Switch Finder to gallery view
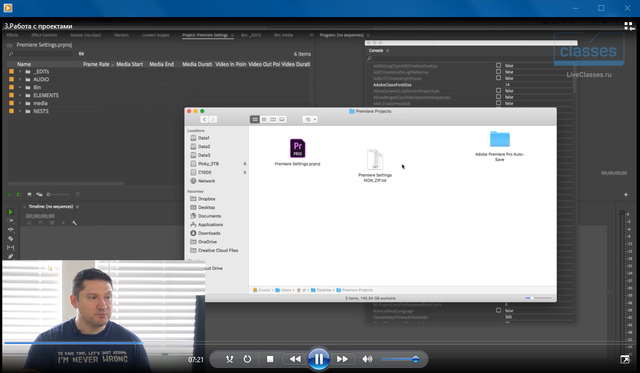The width and height of the screenshot is (640, 373). point(282,119)
